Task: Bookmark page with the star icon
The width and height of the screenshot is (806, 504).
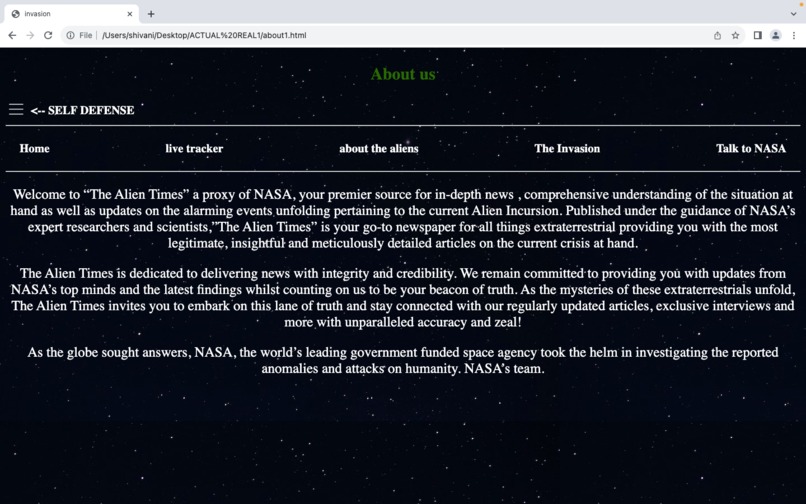Action: pos(736,35)
